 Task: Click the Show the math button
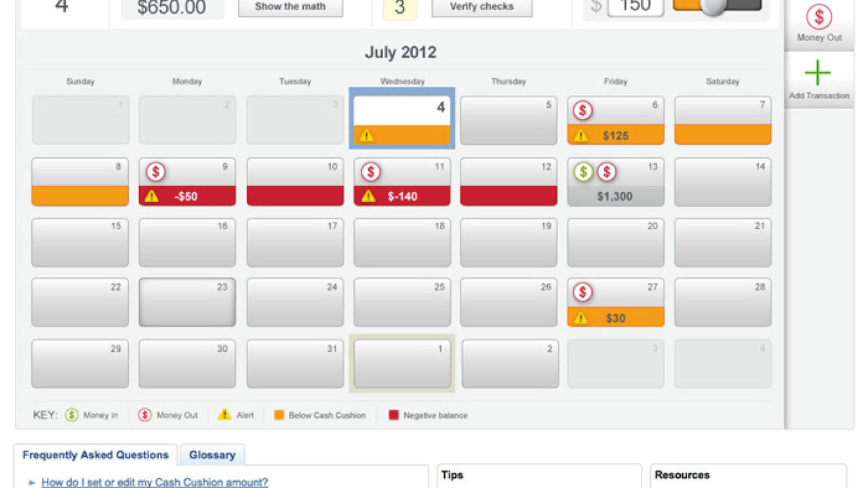coord(290,7)
